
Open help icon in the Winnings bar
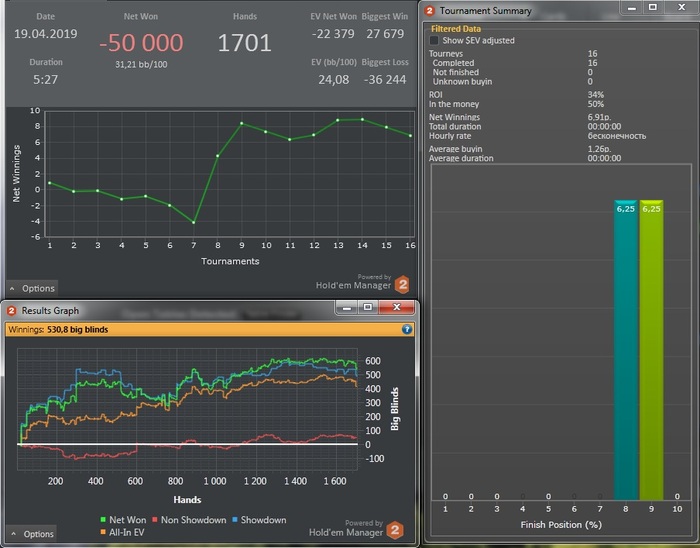407,329
